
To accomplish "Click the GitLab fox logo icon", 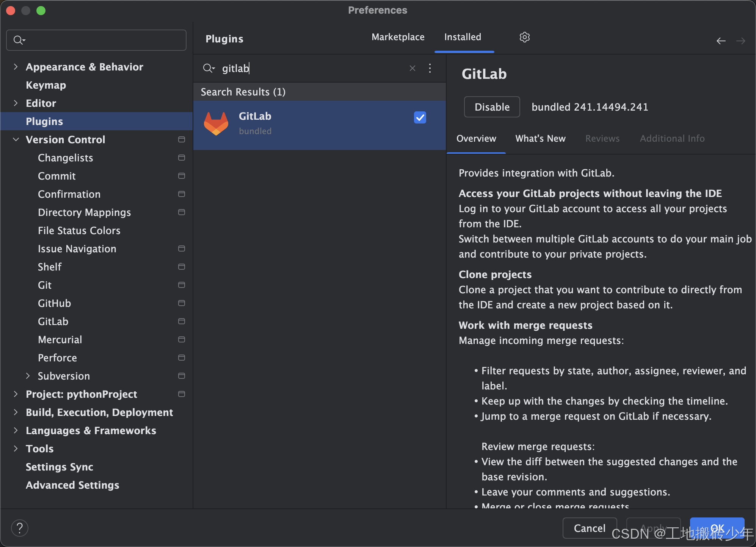I will coord(216,123).
